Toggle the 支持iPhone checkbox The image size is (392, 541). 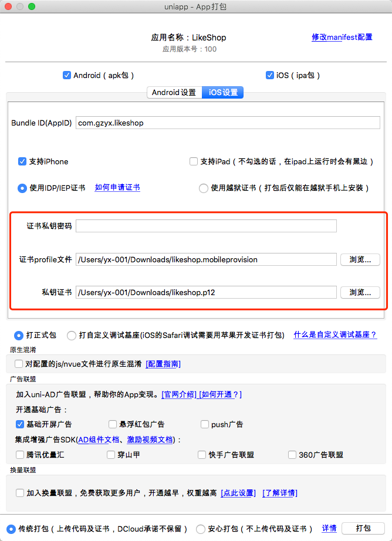point(22,161)
